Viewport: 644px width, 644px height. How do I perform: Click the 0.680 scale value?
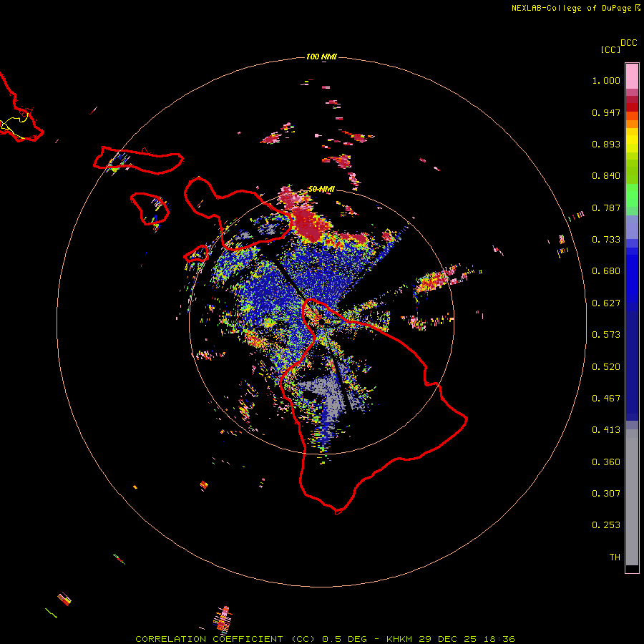pyautogui.click(x=606, y=271)
